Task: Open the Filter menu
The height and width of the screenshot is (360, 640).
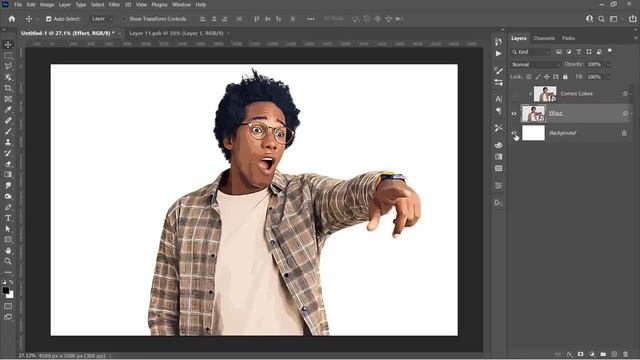Action: point(114,5)
